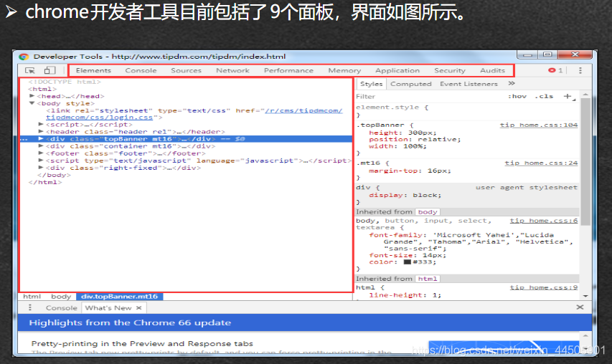Viewport: 612px width, 364px height.
Task: Open tip_home.css:9 source link
Action: pyautogui.click(x=543, y=287)
